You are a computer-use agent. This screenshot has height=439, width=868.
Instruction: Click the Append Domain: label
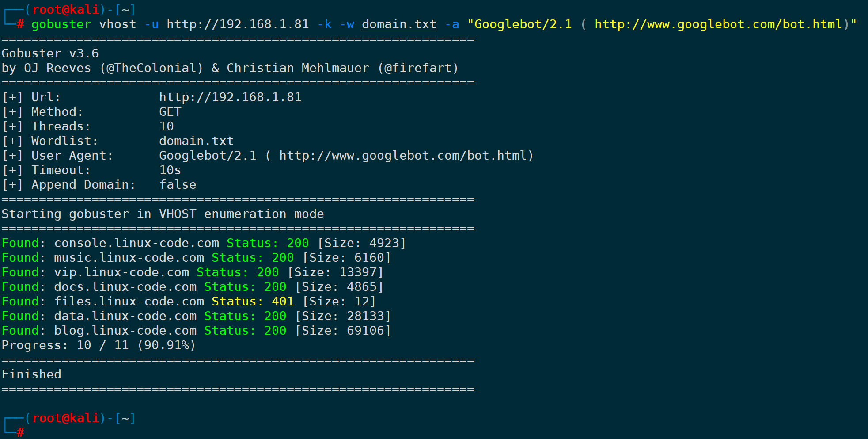tap(83, 185)
